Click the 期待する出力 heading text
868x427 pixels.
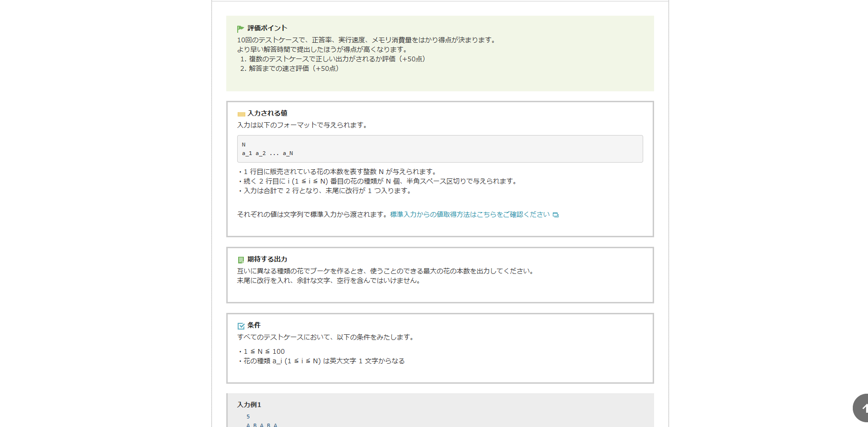pos(267,259)
